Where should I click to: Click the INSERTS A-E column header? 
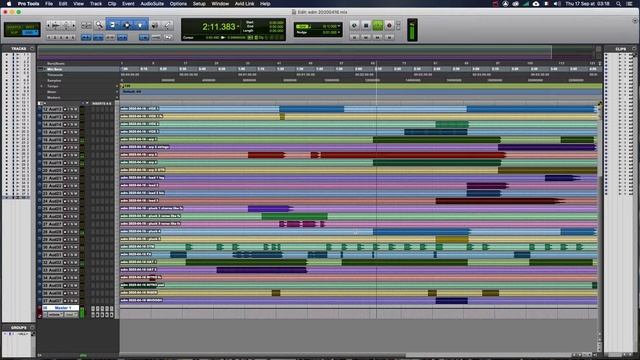(102, 104)
